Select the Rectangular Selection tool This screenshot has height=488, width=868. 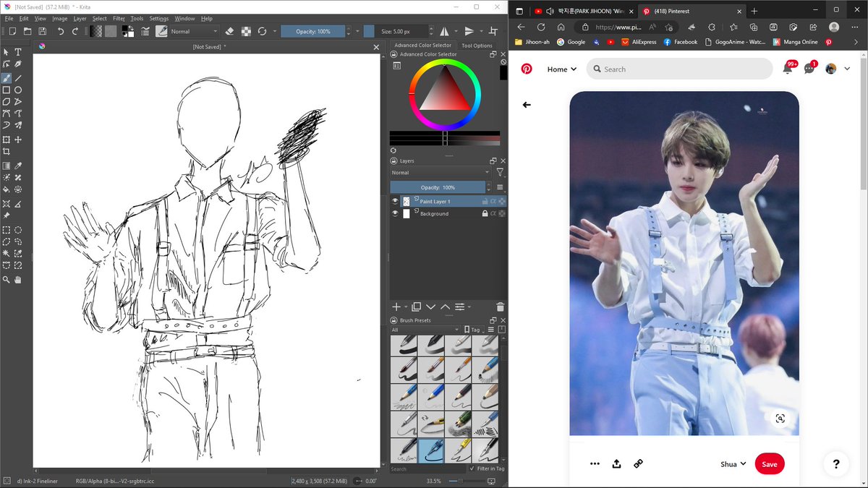click(7, 230)
